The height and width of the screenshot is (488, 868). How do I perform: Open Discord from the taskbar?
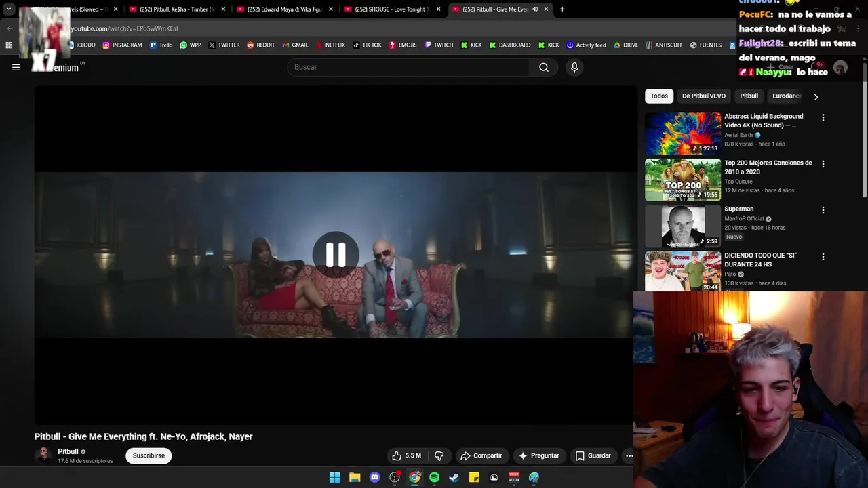pos(374,477)
